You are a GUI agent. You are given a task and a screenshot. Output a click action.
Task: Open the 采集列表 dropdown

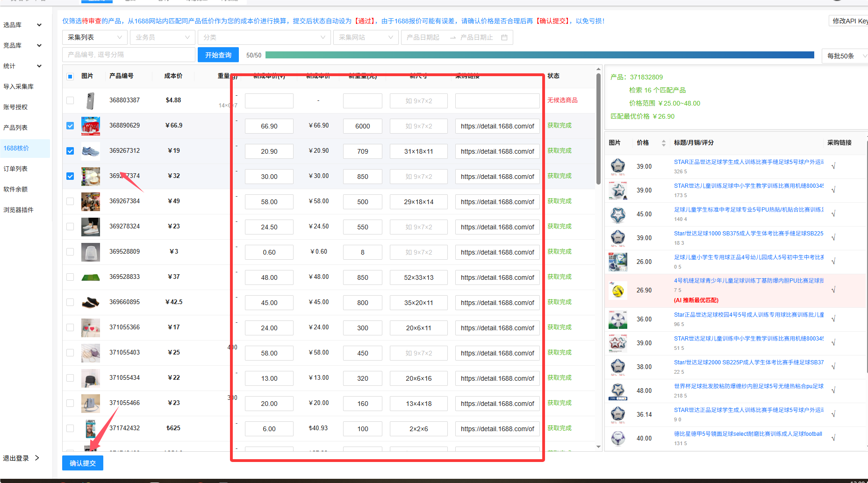click(95, 37)
